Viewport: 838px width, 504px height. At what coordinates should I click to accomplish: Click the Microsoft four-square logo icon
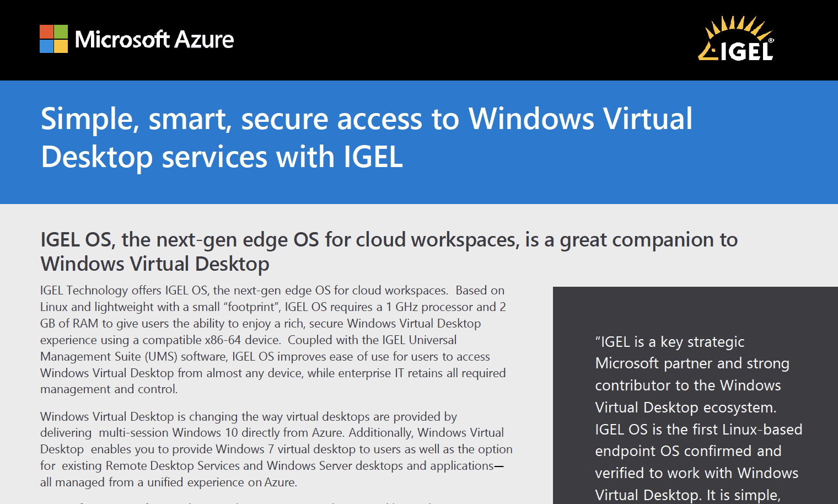click(53, 39)
